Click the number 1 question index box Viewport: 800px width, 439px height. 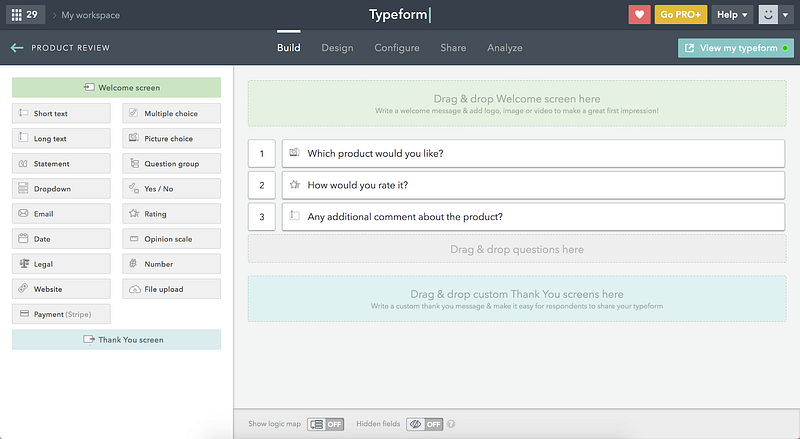coord(262,153)
